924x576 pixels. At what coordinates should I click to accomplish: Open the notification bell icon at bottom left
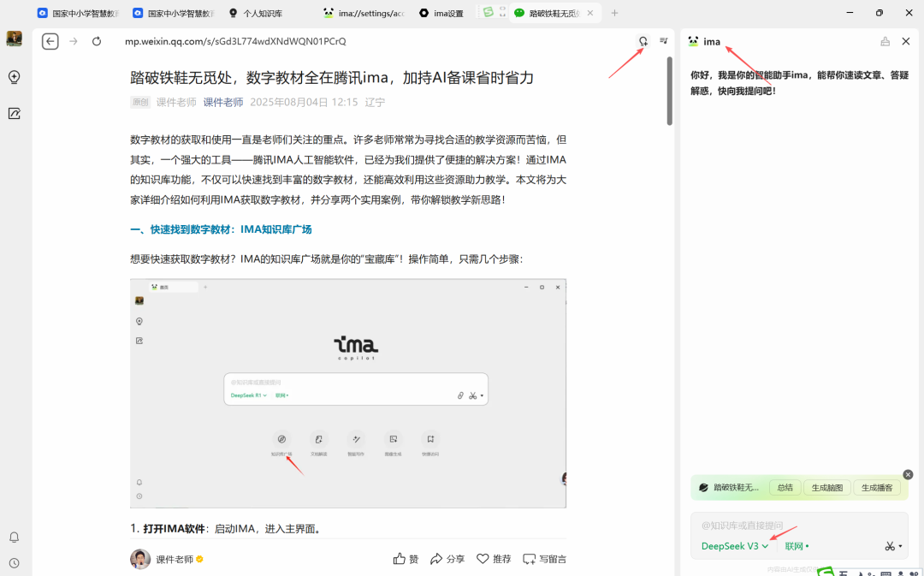[x=14, y=535]
